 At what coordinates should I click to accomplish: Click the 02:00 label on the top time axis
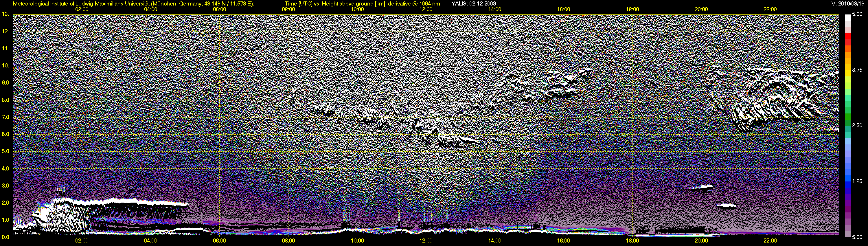(x=82, y=10)
